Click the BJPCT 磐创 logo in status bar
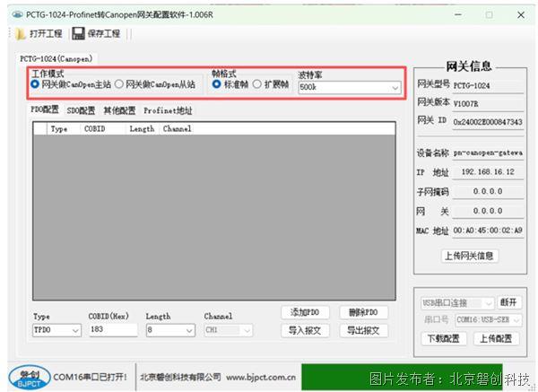The height and width of the screenshot is (392, 538). tap(30, 378)
